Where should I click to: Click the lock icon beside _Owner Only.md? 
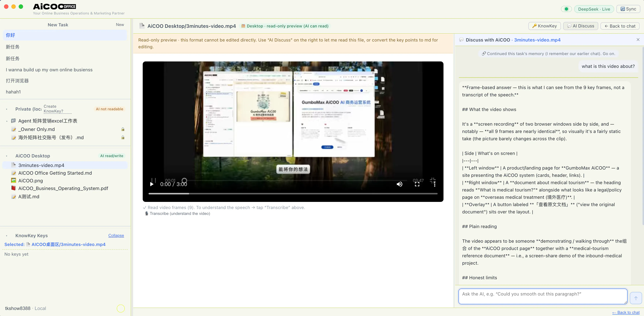123,129
